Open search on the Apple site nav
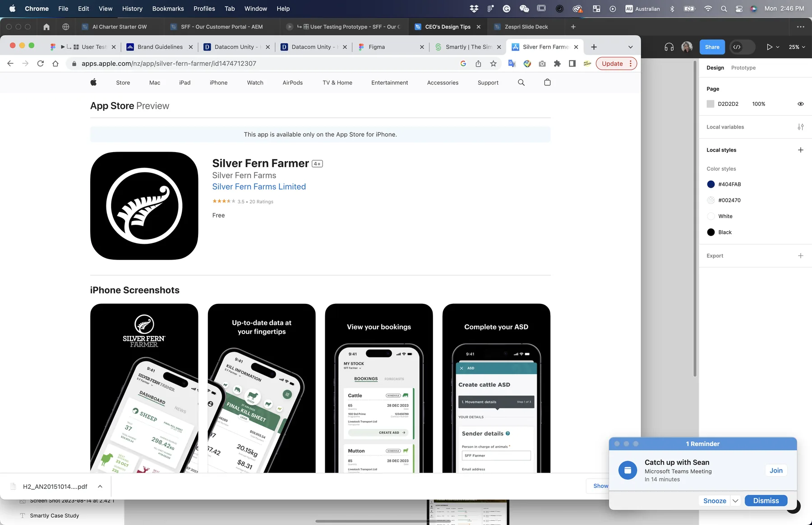 click(x=521, y=83)
